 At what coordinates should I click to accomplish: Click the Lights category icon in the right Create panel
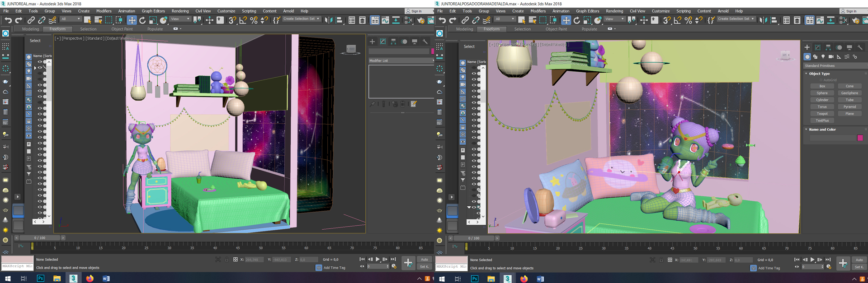coord(823,57)
